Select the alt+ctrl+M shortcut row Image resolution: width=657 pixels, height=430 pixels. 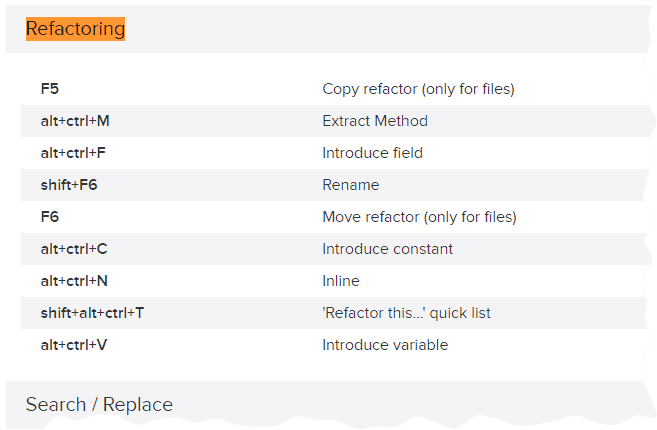click(x=335, y=121)
